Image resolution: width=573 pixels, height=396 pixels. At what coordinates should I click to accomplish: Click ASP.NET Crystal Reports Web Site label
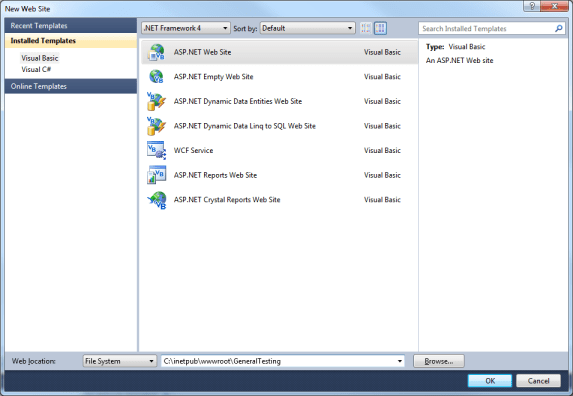click(x=227, y=200)
